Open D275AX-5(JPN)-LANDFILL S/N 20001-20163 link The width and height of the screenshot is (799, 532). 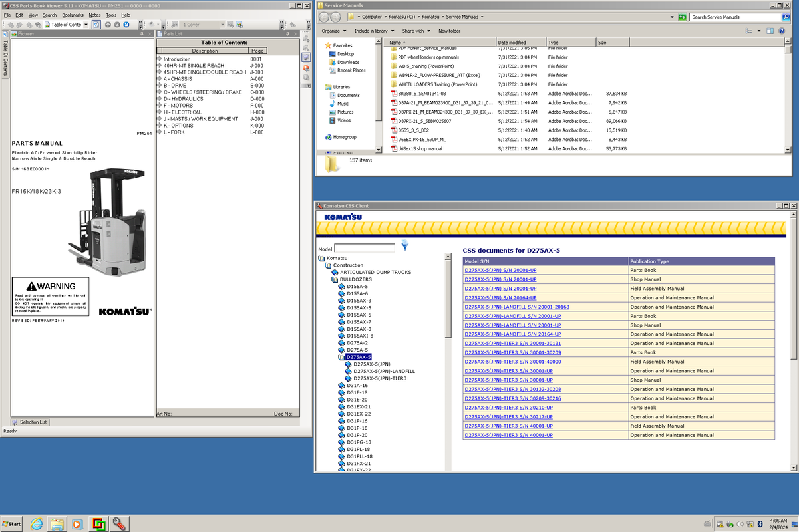[517, 307]
